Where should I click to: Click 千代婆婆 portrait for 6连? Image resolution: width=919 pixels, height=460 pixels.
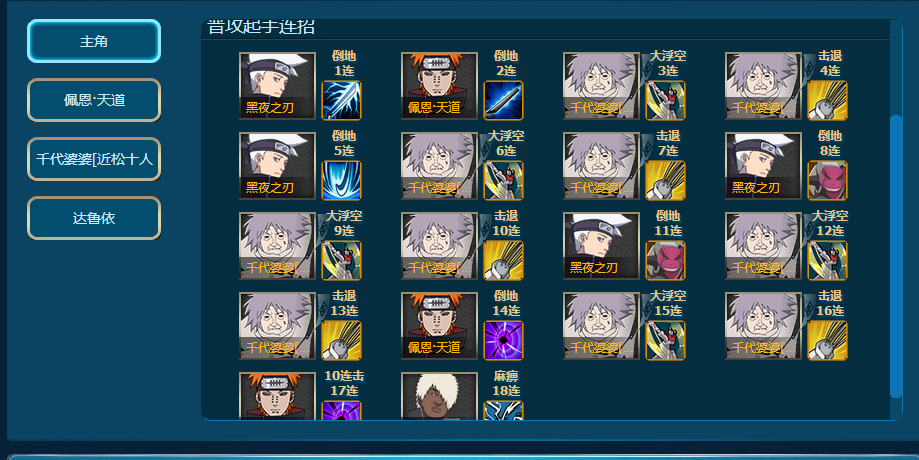439,165
